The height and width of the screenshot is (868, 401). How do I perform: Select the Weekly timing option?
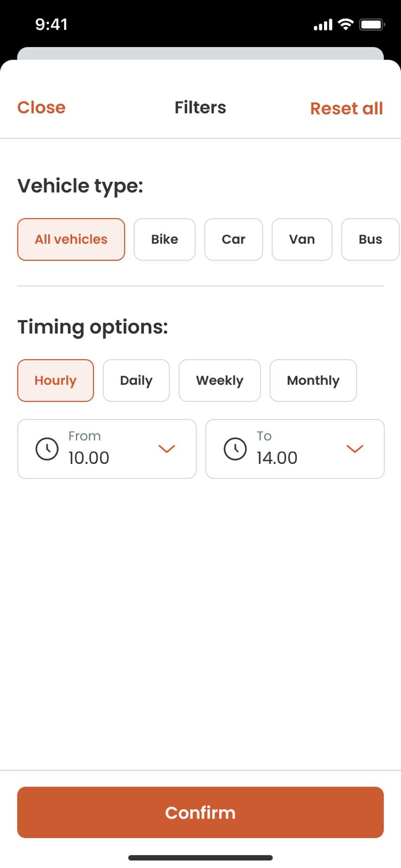pos(220,380)
